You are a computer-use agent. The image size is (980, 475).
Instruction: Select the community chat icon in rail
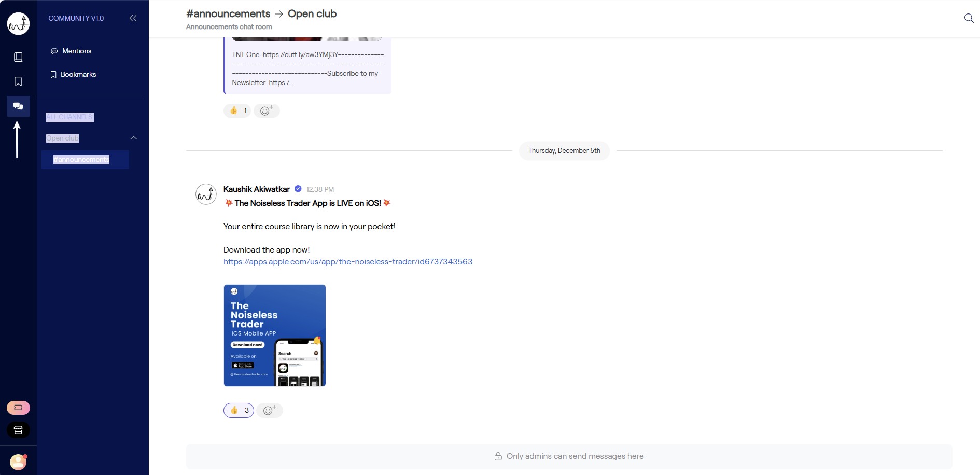click(18, 106)
